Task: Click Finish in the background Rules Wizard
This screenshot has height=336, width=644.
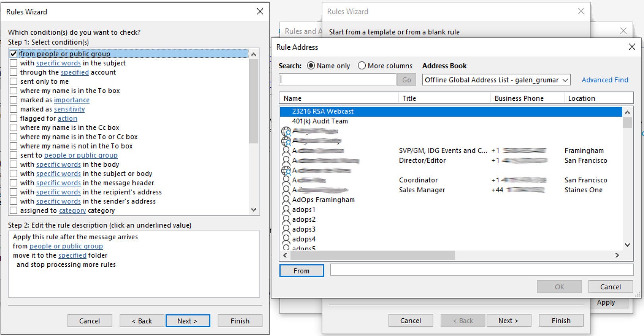Action: (x=561, y=320)
